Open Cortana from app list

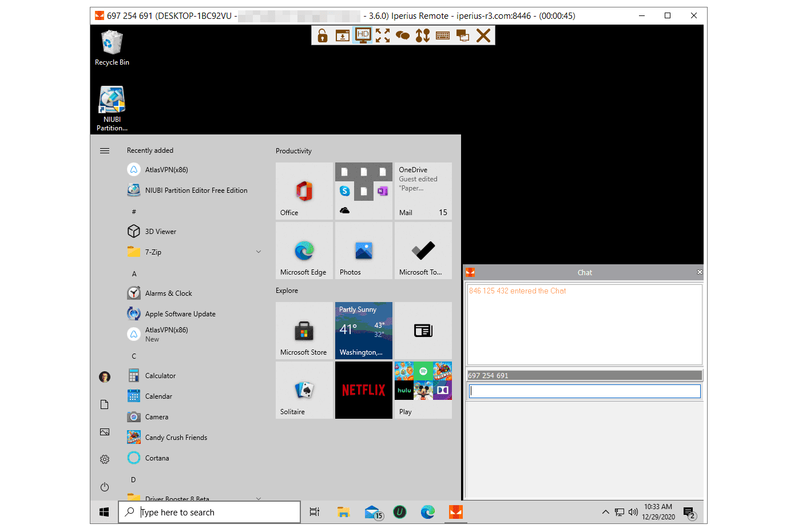[x=194, y=458]
